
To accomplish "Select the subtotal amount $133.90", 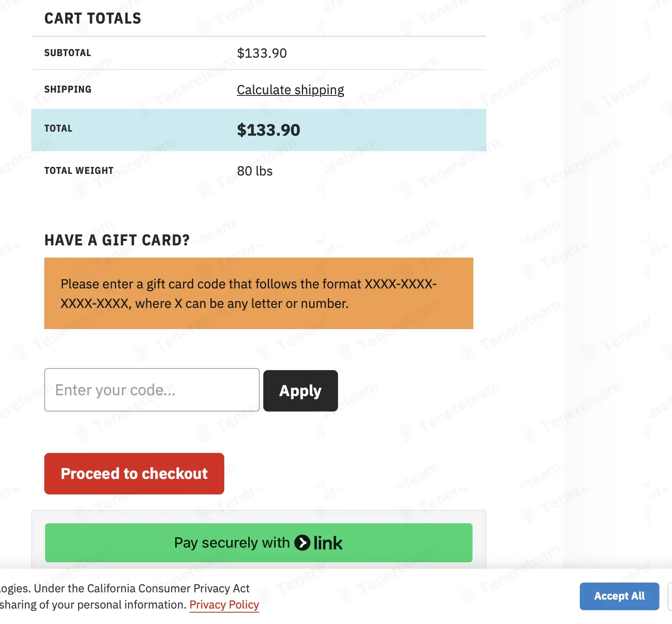I will coord(262,53).
